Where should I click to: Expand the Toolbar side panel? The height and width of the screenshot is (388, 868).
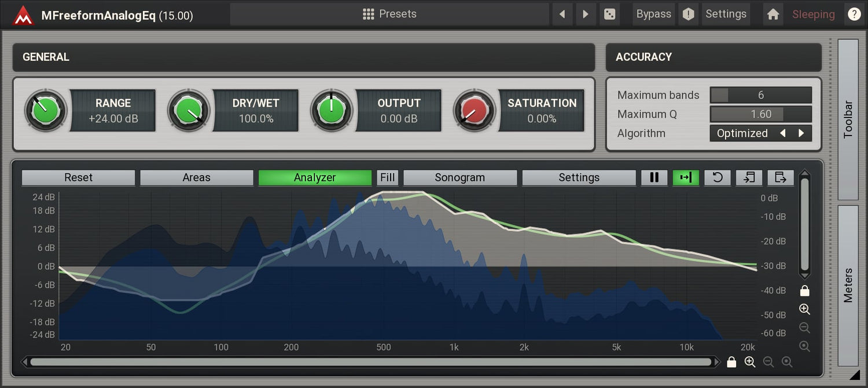(848, 119)
